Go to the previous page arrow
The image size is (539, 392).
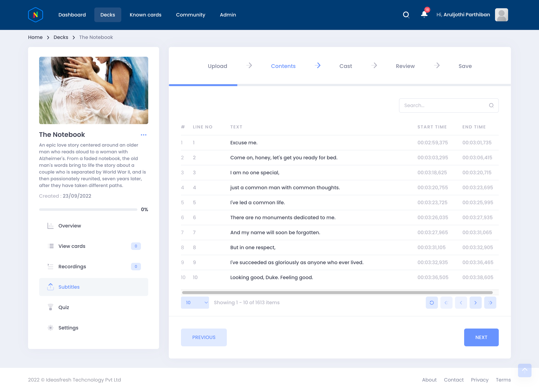click(461, 303)
